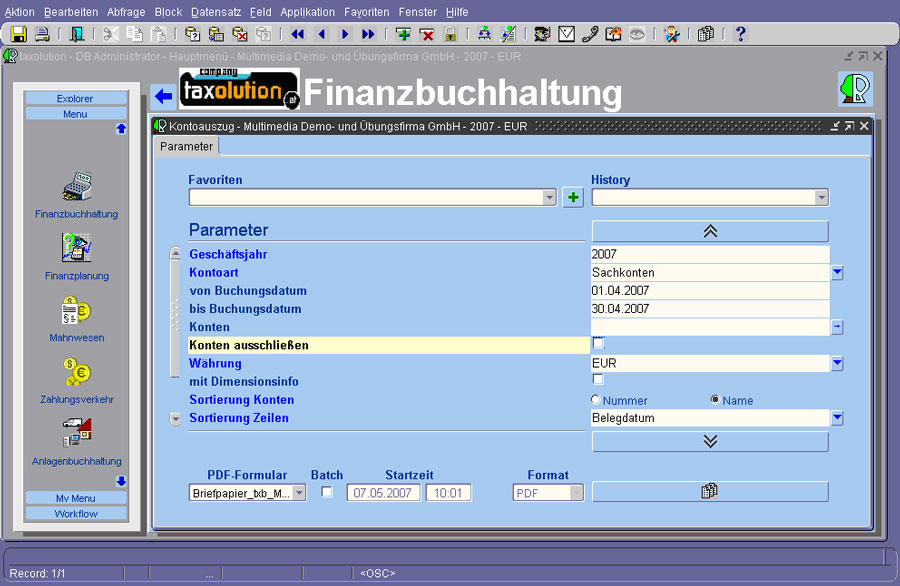Click the Workflow button in sidebar
Viewport: 900px width, 586px height.
coord(75,514)
